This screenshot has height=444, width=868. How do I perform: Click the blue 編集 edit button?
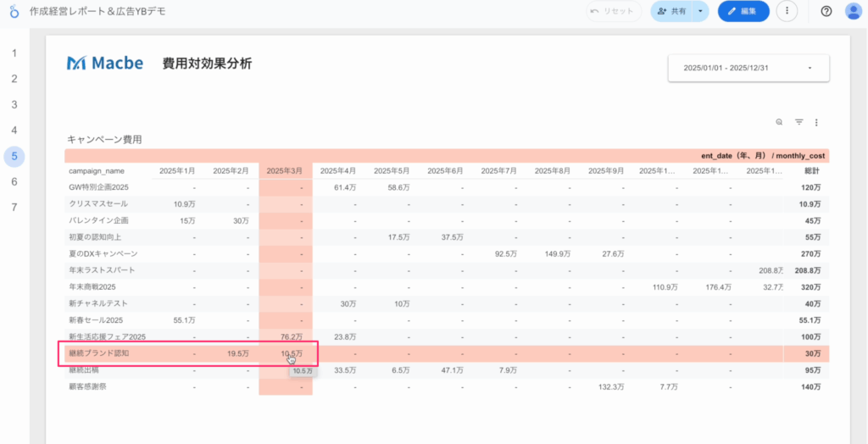[743, 11]
